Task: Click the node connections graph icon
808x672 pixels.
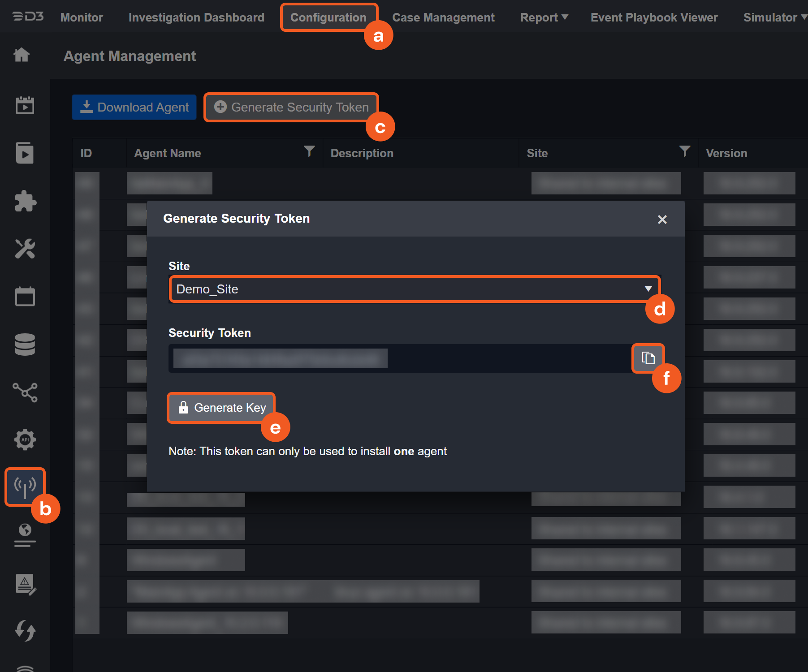Action: point(25,392)
